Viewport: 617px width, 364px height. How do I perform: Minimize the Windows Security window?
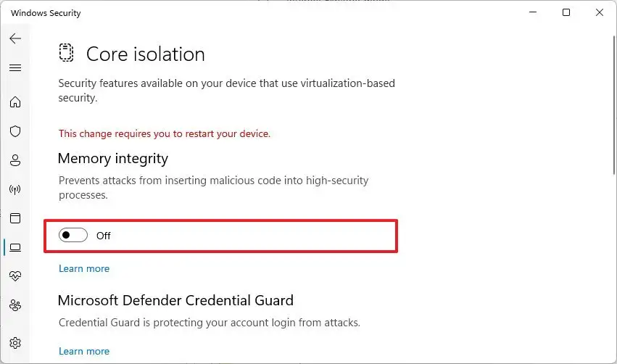[534, 13]
